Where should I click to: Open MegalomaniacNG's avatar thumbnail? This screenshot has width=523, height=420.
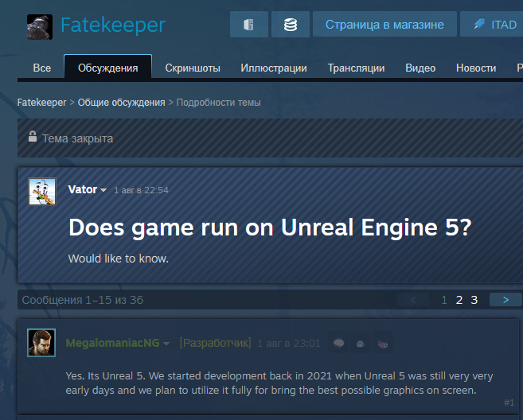(x=41, y=343)
